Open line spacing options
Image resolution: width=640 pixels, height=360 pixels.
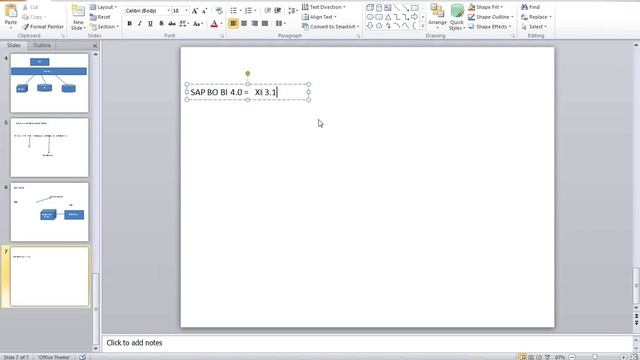[x=293, y=11]
